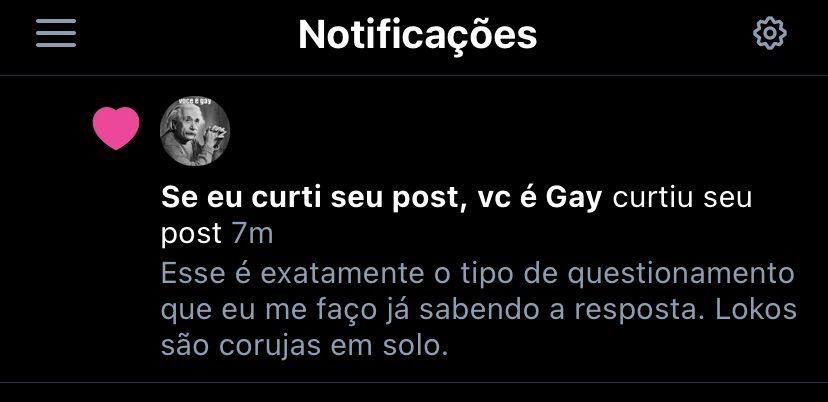Click the top line of the hamburger icon
The image size is (828, 402).
coord(56,21)
